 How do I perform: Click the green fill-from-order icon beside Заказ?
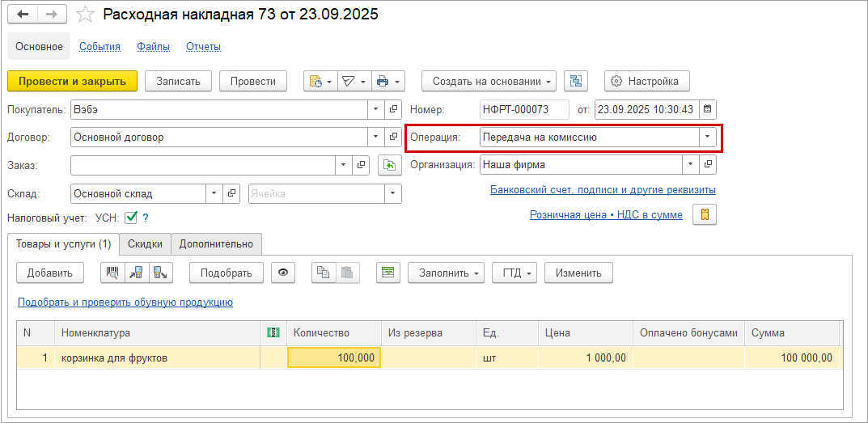click(x=390, y=165)
